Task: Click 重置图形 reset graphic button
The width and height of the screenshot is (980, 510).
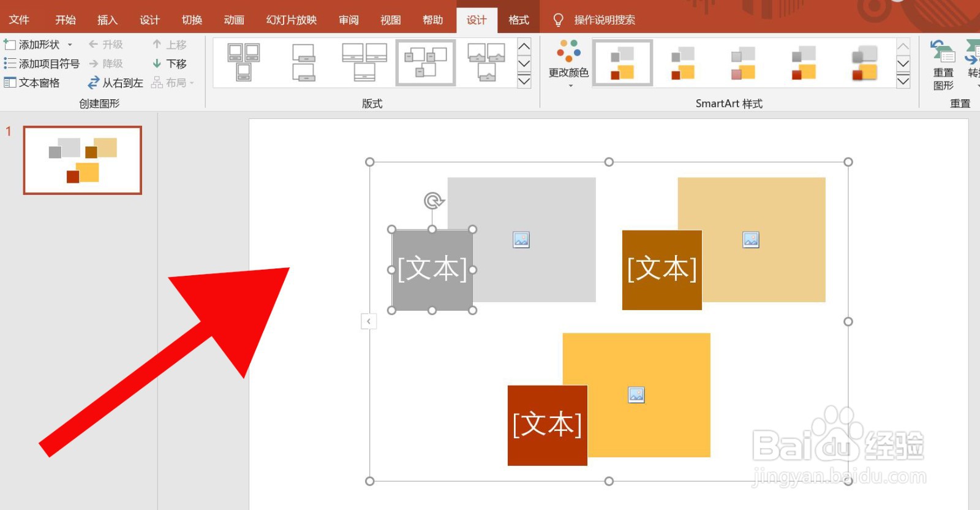Action: coord(943,65)
